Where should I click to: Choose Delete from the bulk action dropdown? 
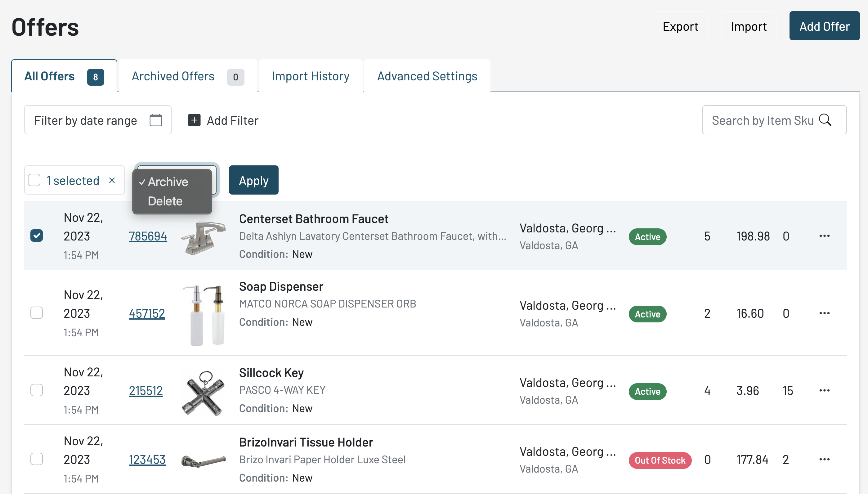[x=165, y=201]
